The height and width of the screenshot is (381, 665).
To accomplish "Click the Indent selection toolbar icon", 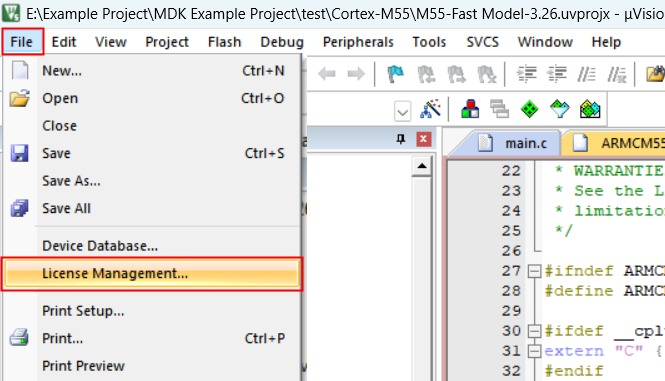I will point(526,74).
